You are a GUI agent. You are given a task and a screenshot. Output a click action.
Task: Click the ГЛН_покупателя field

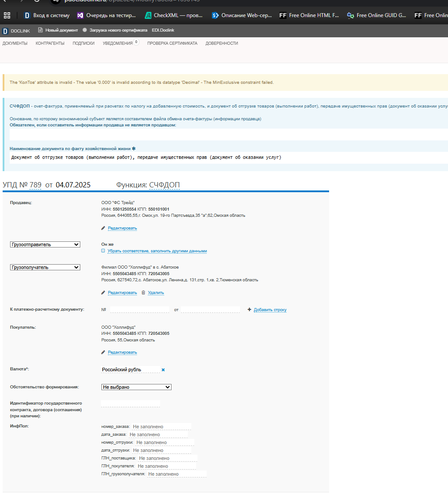tap(166, 466)
